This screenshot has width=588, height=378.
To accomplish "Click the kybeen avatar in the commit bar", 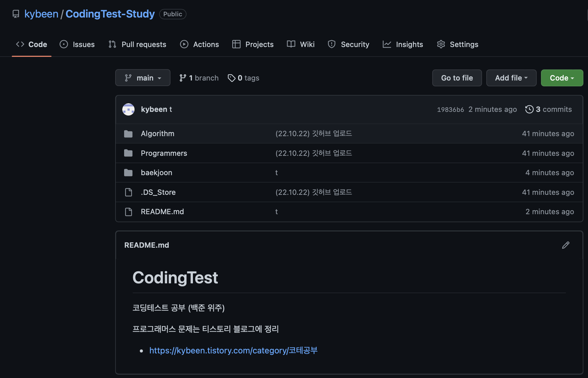I will tap(128, 109).
